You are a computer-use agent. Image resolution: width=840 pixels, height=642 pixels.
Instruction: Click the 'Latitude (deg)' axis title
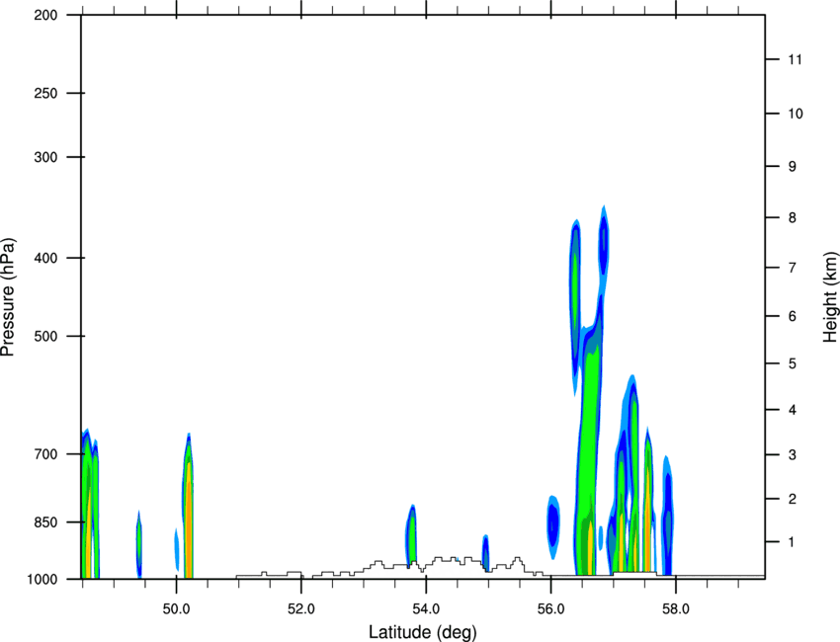coord(422,632)
